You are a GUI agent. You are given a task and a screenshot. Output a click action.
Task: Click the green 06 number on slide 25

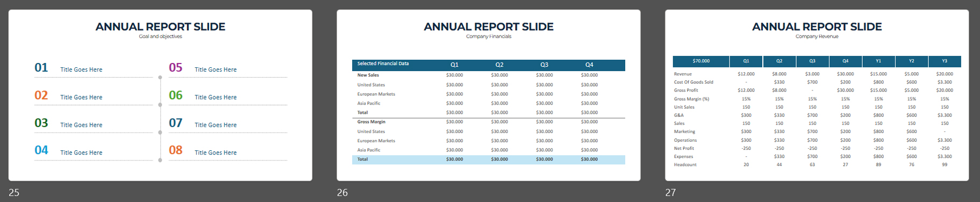176,95
